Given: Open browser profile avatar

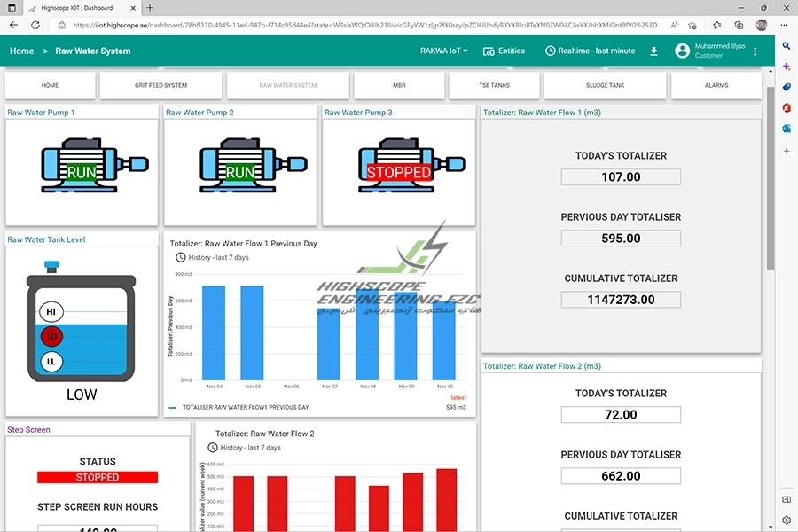Looking at the screenshot, I should (762, 25).
